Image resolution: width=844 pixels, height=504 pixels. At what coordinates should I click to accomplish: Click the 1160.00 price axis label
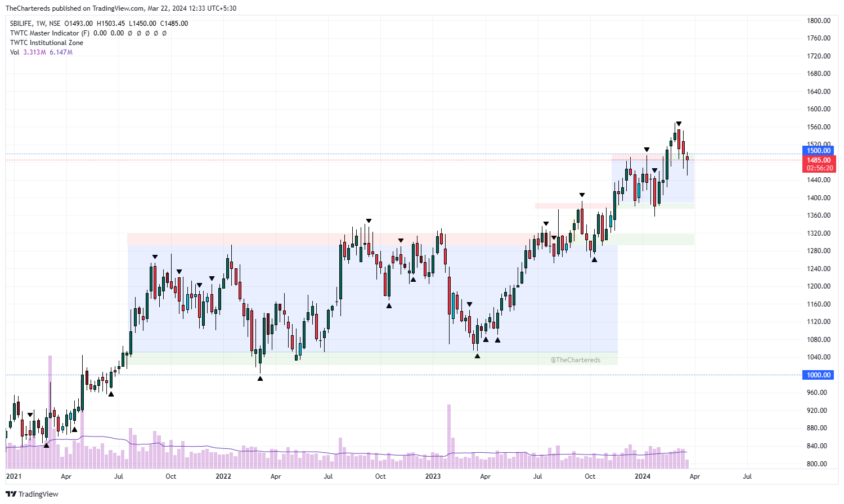click(819, 304)
